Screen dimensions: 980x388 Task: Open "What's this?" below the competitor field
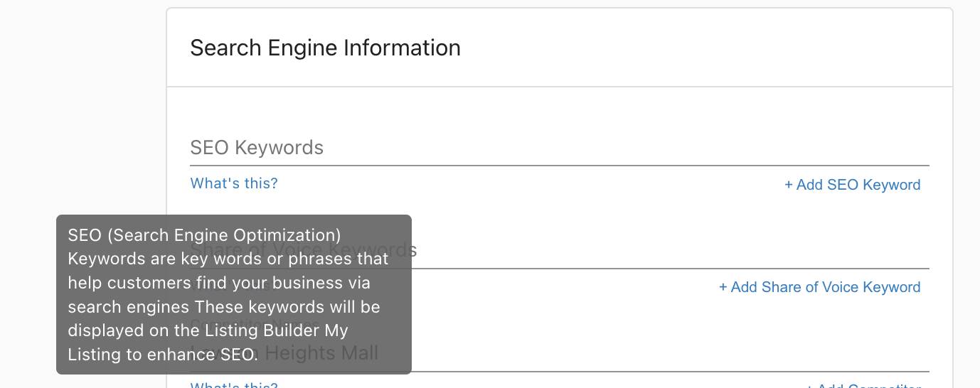pyautogui.click(x=234, y=386)
